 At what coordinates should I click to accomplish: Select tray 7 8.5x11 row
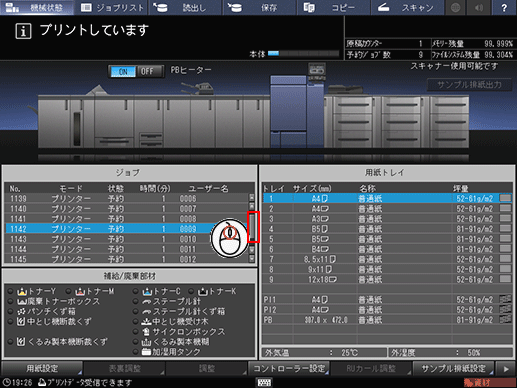click(387, 259)
